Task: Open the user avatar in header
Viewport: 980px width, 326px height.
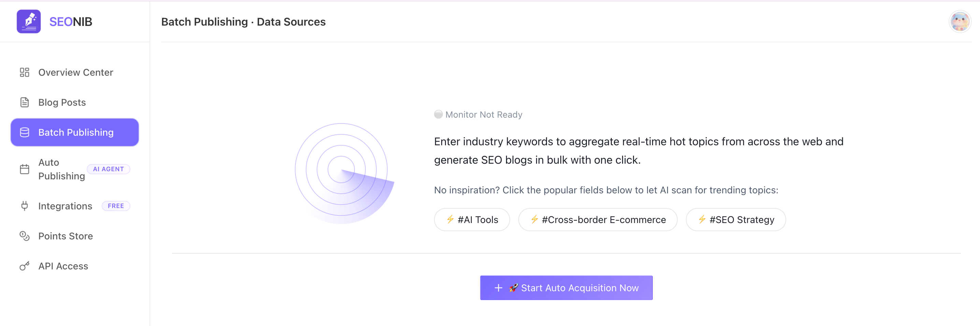Action: coord(960,22)
